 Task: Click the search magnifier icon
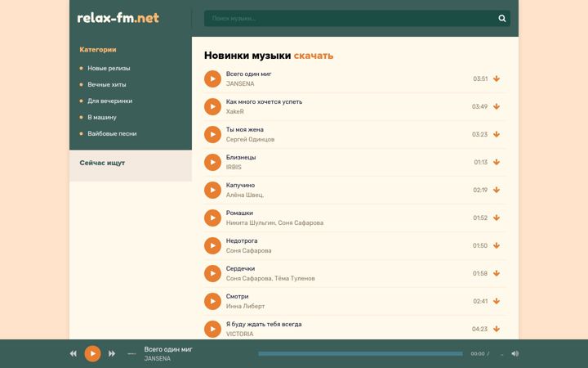tap(502, 18)
